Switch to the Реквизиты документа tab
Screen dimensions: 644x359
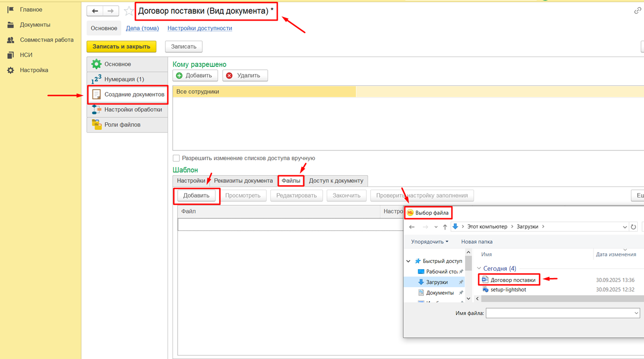click(x=243, y=180)
